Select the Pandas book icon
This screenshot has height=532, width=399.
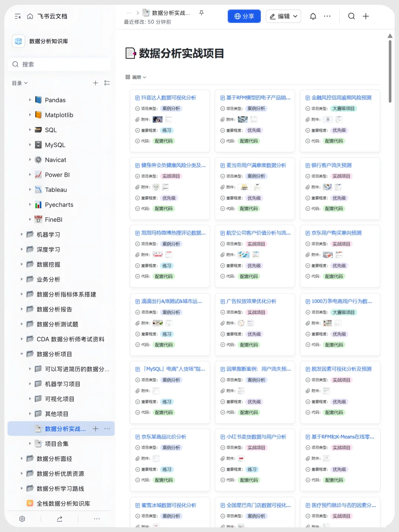click(38, 100)
